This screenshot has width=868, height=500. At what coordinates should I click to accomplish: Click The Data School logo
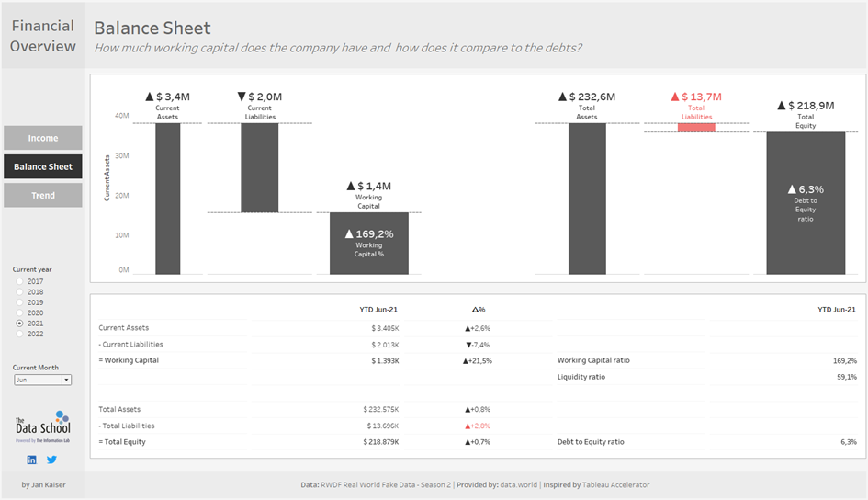[42, 426]
